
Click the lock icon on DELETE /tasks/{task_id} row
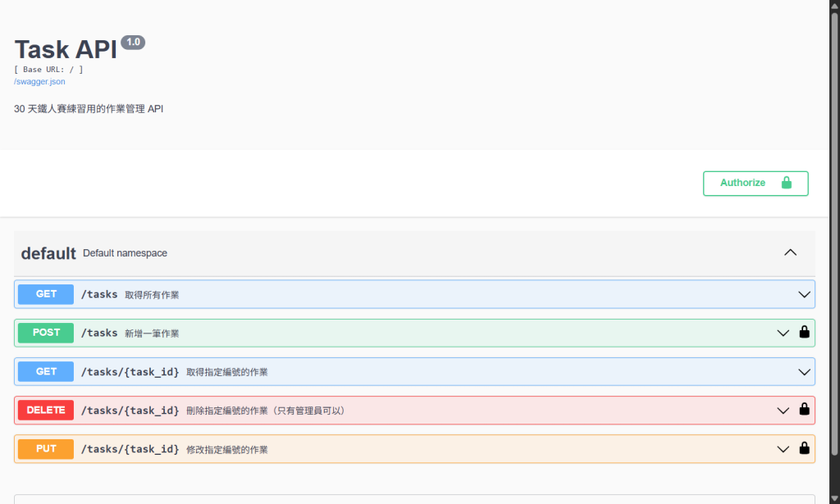tap(804, 409)
